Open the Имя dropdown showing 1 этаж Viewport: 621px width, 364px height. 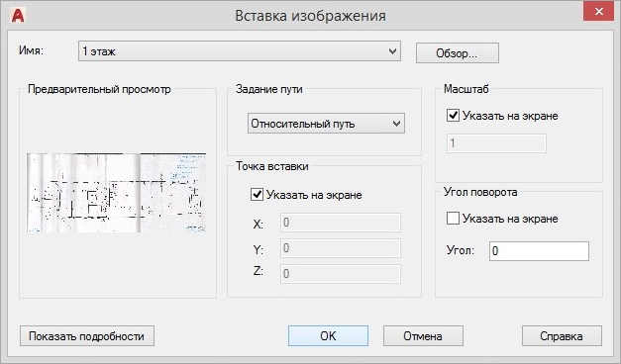tap(240, 51)
